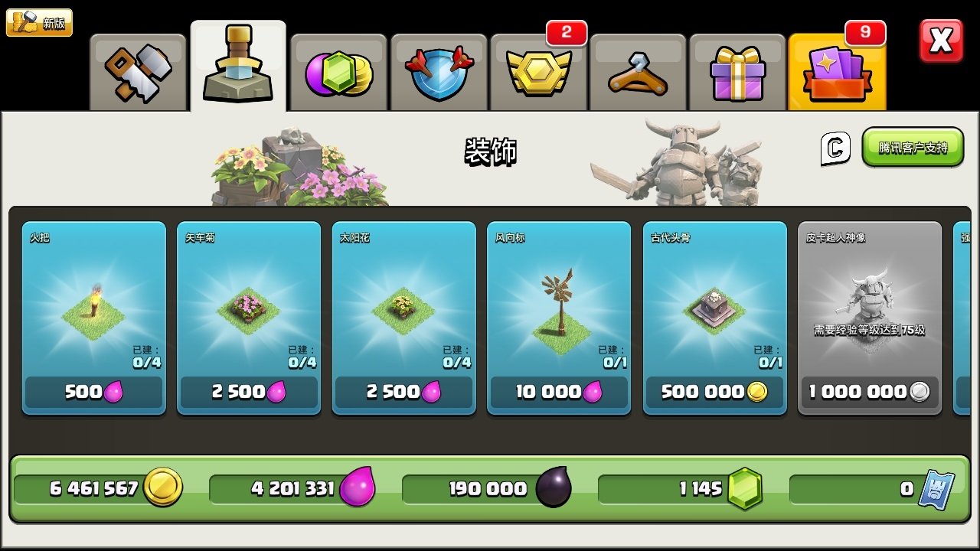Click the 腾讯客户支持 green button
Viewport: 980px width, 551px height.
click(913, 147)
